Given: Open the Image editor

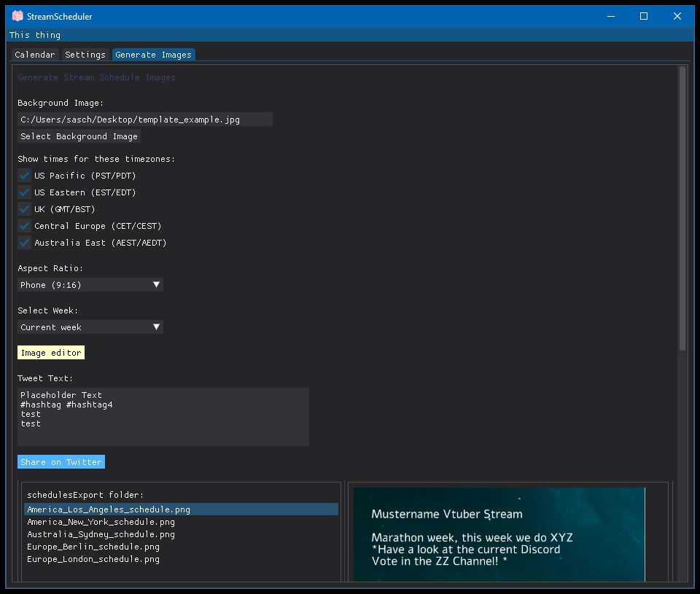Looking at the screenshot, I should pos(50,352).
